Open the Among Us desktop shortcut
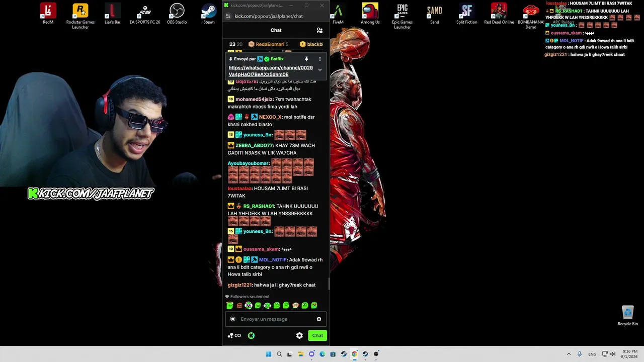 [x=370, y=14]
